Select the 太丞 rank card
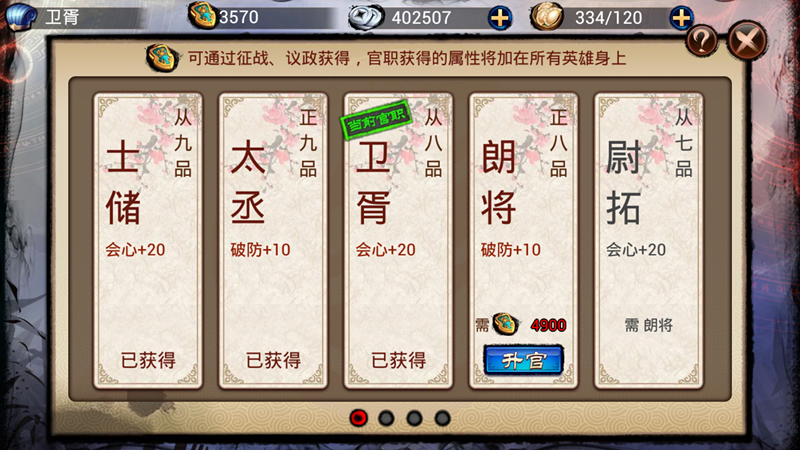 click(273, 240)
